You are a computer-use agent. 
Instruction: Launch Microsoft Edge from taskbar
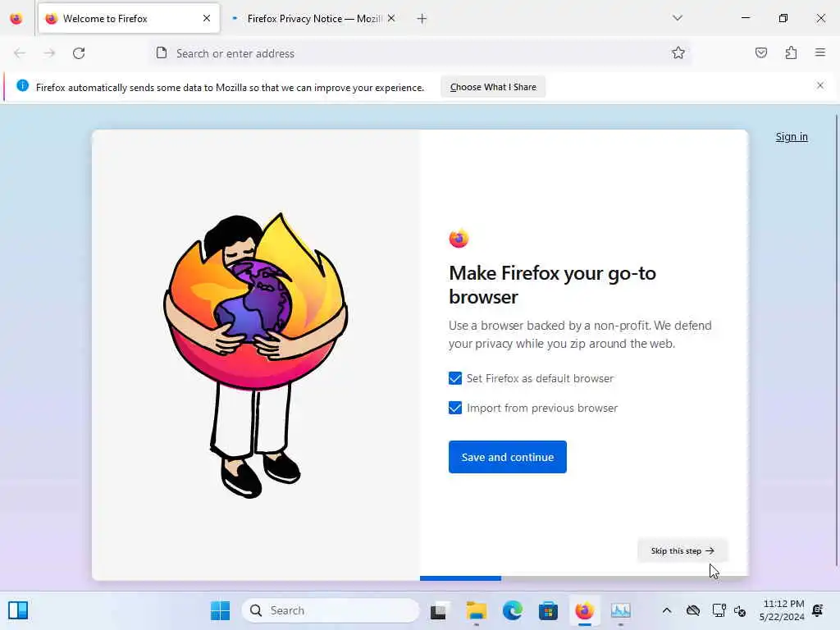coord(512,610)
